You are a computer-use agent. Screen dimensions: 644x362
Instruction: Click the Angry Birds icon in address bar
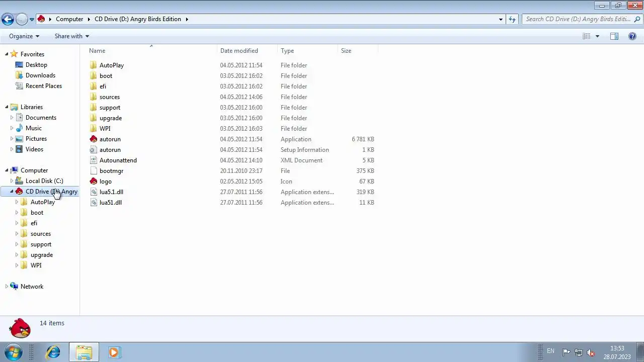41,19
